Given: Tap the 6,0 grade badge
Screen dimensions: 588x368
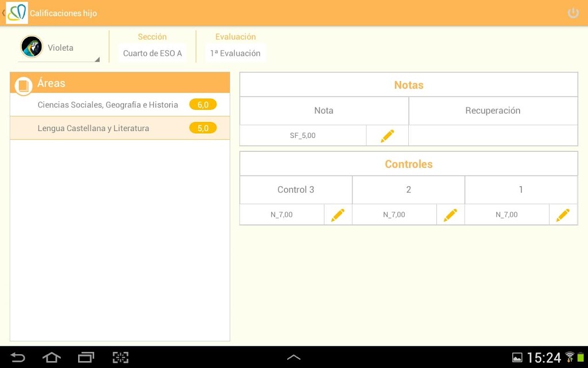Looking at the screenshot, I should coord(203,105).
